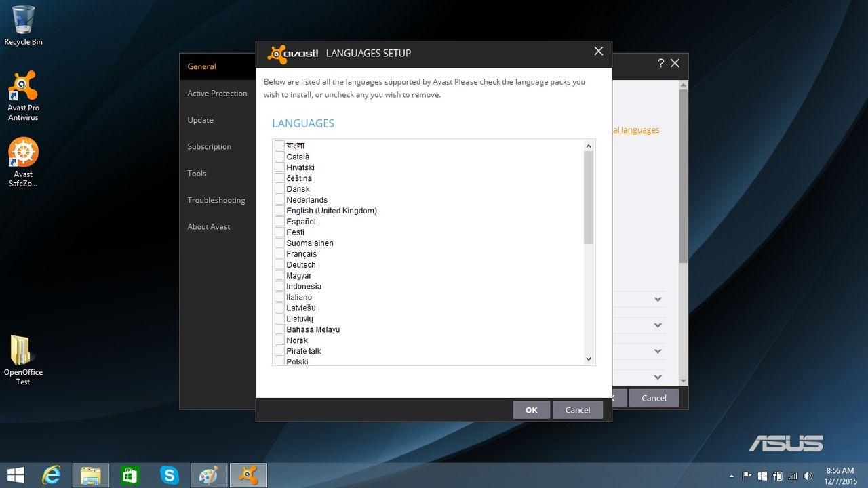This screenshot has width=868, height=488.
Task: Select the Bahasa Melayu checkbox
Action: (279, 329)
